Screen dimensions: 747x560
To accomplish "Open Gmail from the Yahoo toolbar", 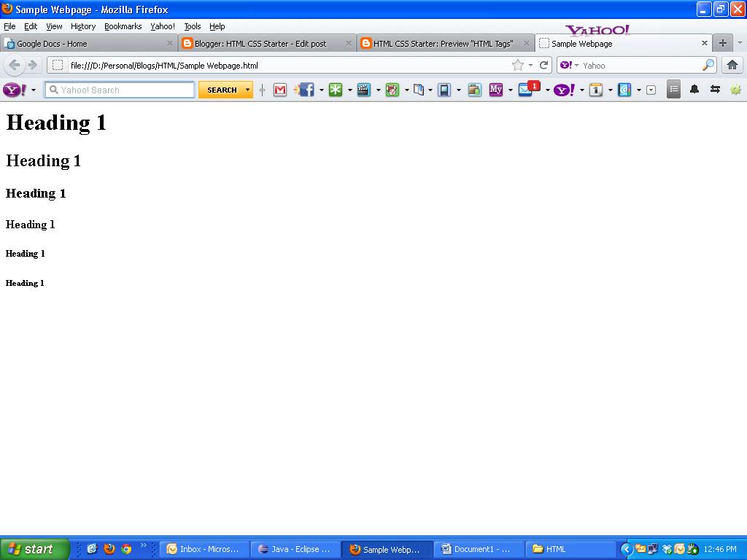I will (x=279, y=90).
